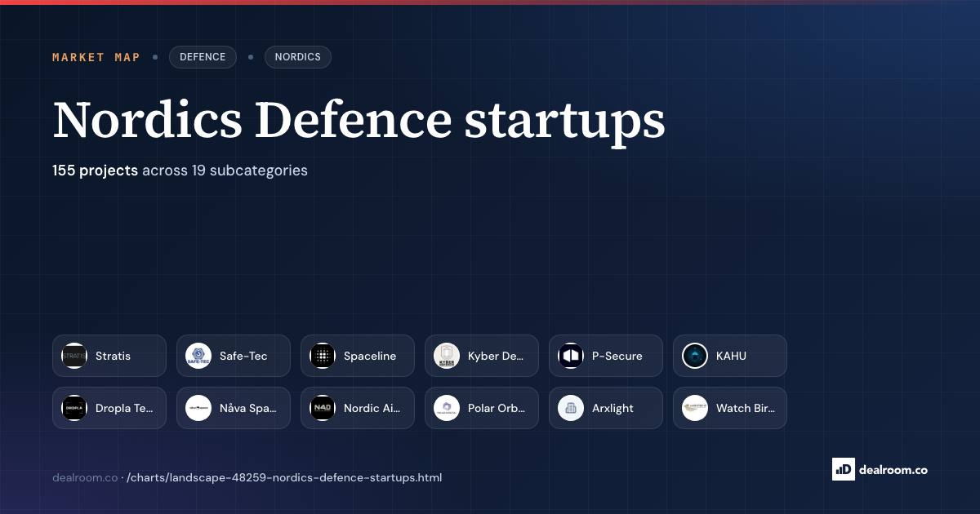Click the dealroom.co wordmark at bottom right

[894, 469]
